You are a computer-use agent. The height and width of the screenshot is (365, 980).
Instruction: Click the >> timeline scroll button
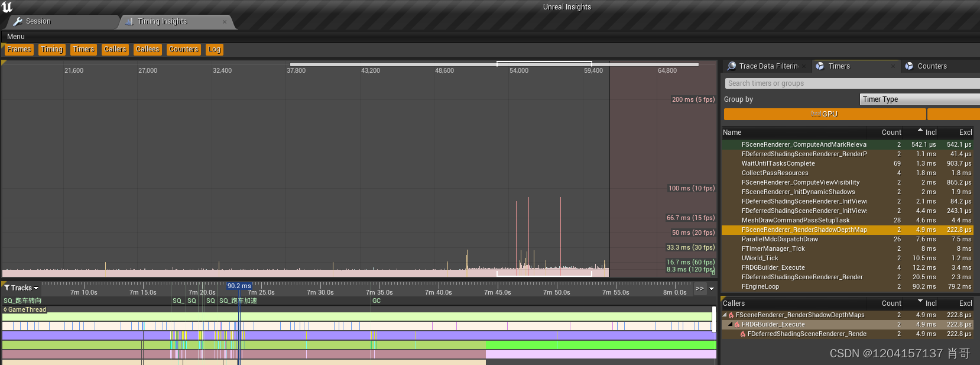(x=700, y=289)
